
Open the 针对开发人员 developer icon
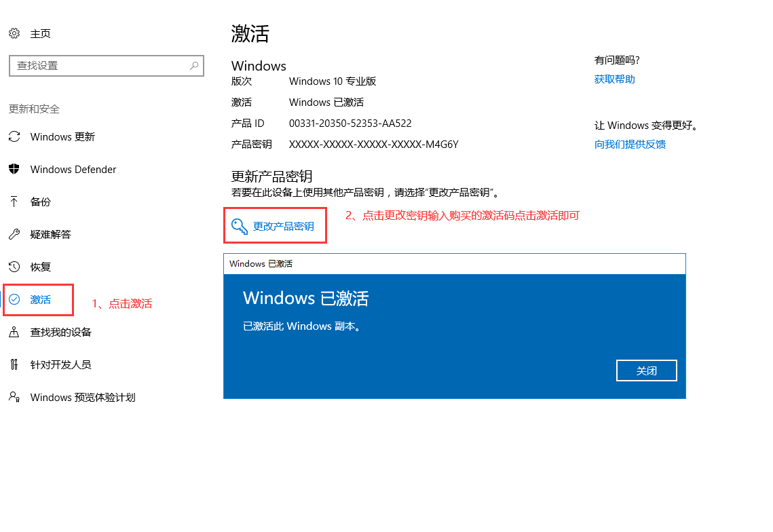click(14, 364)
